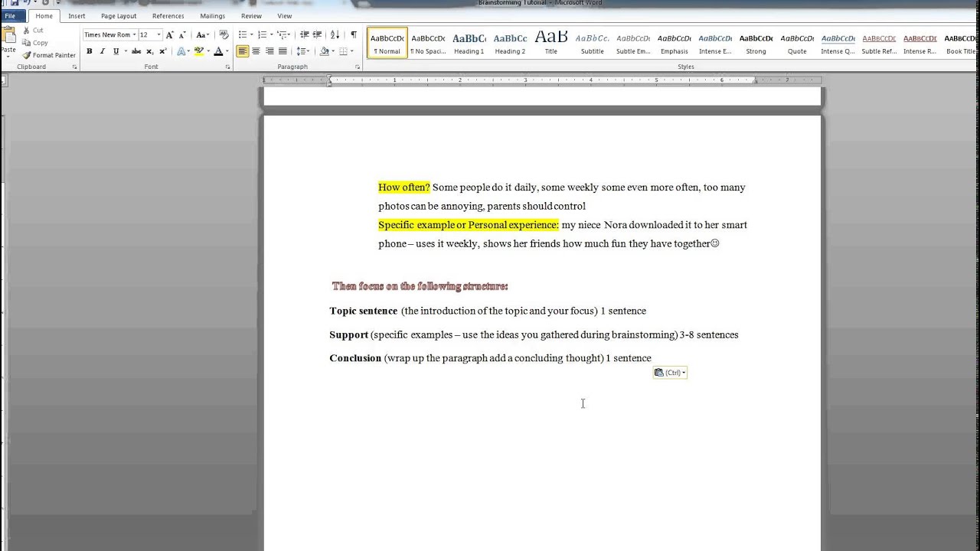Apply the Book Title style
The height and width of the screenshot is (551, 980).
961,43
